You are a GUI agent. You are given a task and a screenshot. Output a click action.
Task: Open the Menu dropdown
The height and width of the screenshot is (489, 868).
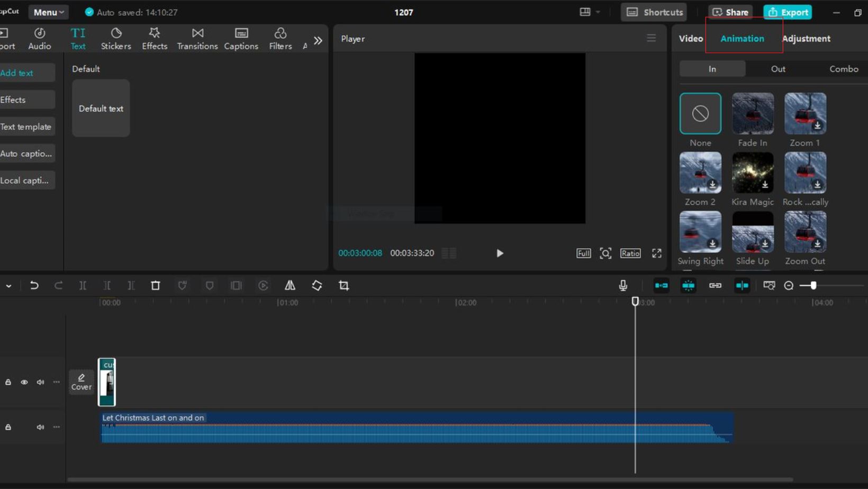pos(48,12)
